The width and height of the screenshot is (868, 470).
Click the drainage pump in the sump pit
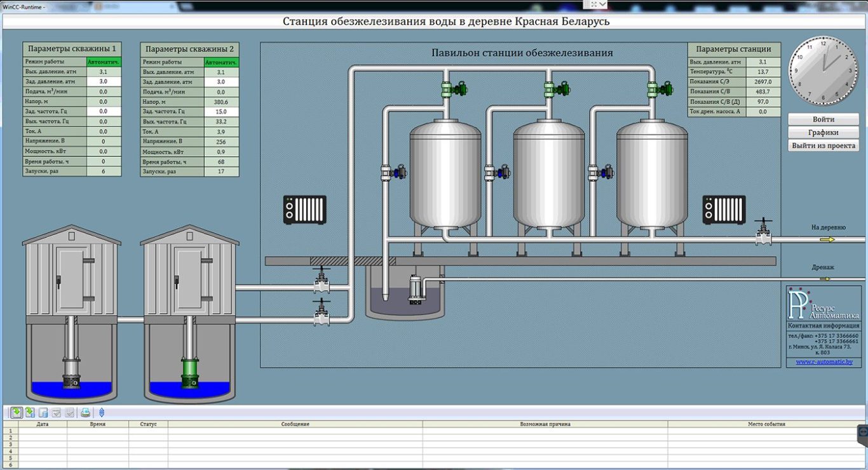tap(416, 288)
